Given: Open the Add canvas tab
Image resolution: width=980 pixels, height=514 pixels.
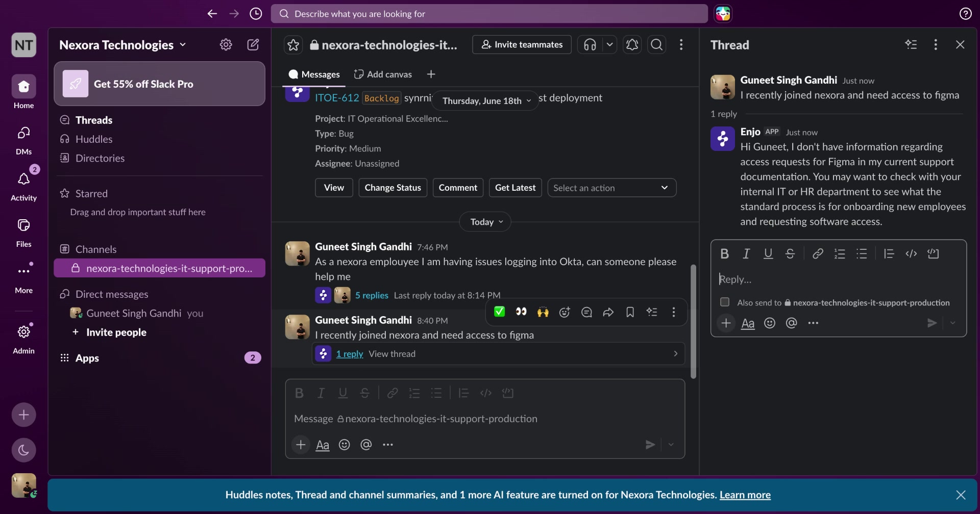Looking at the screenshot, I should pos(383,74).
